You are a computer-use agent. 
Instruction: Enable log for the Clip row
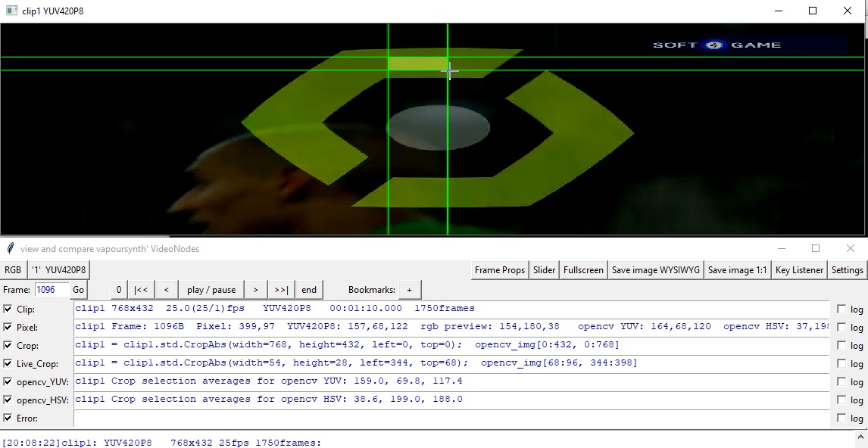(x=841, y=309)
